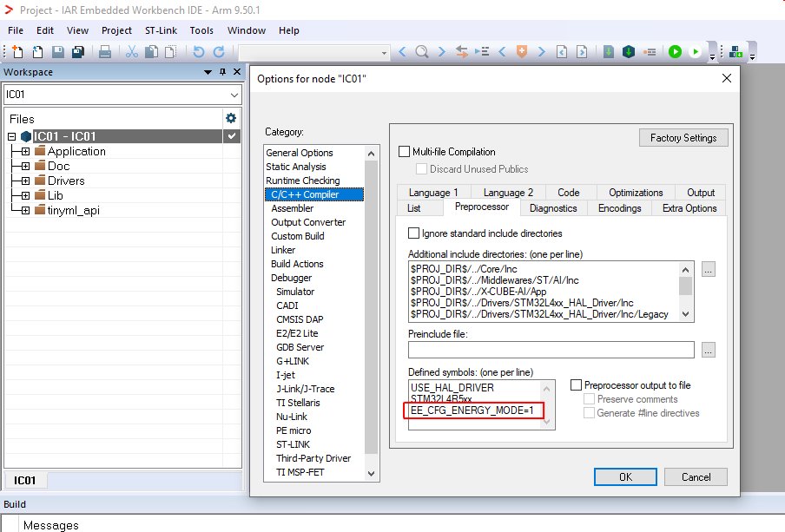785x532 pixels.
Task: Select General Options in the Category list
Action: (300, 153)
